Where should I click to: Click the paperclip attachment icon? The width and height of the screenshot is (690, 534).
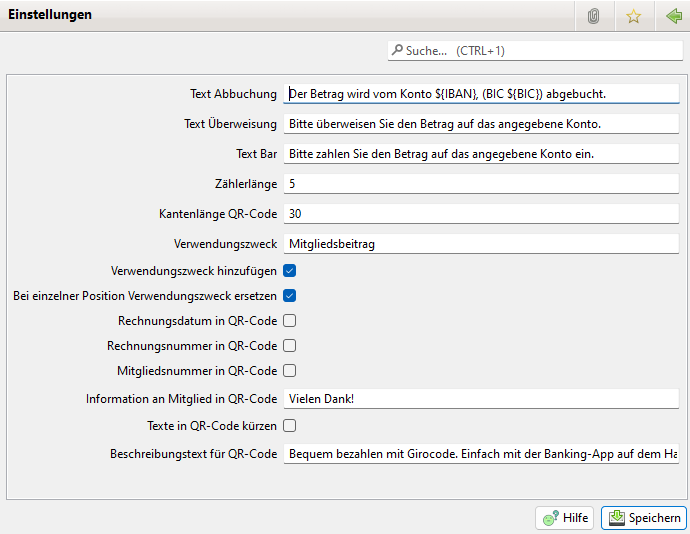point(593,16)
